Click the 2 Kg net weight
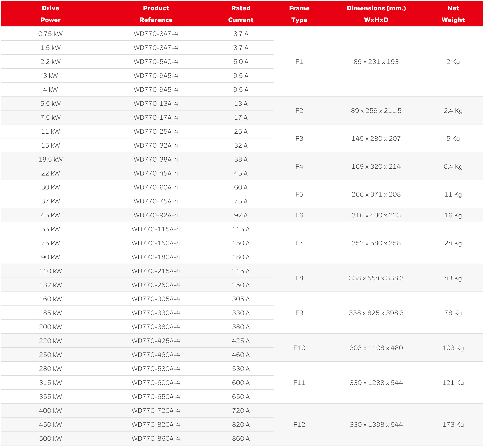The height and width of the screenshot is (448, 486). (453, 62)
